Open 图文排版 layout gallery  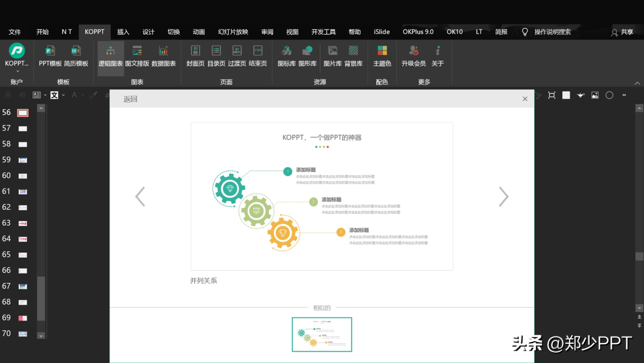click(137, 56)
